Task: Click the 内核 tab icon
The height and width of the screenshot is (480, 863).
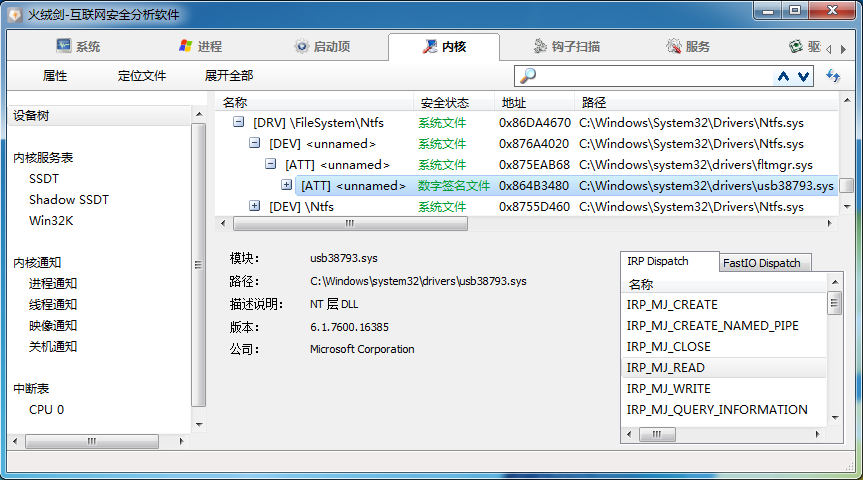Action: tap(430, 46)
